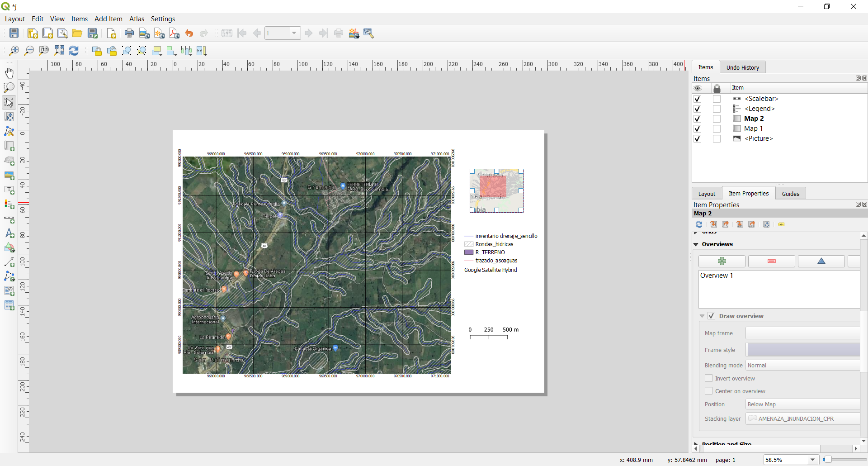Switch to the Guides tab
This screenshot has width=868, height=466.
point(790,194)
